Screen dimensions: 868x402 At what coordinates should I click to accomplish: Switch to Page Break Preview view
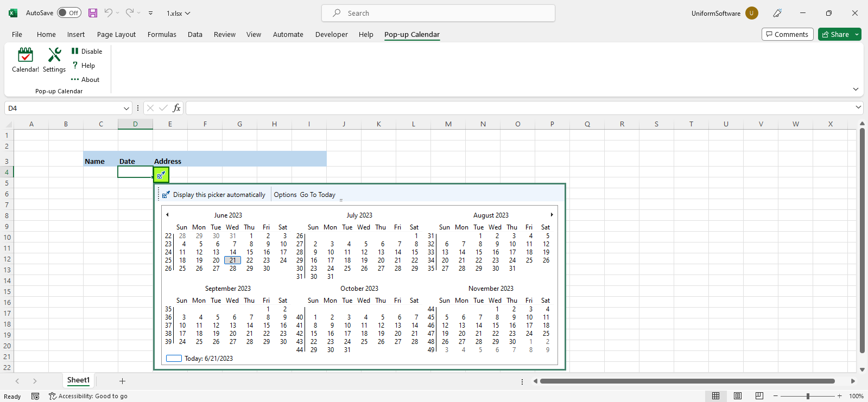759,396
